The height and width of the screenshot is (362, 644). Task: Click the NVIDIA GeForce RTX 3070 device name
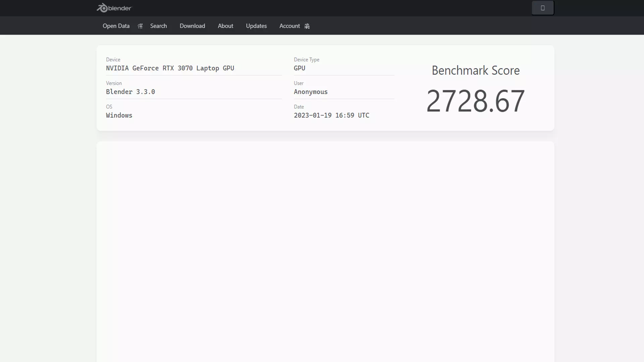(170, 68)
